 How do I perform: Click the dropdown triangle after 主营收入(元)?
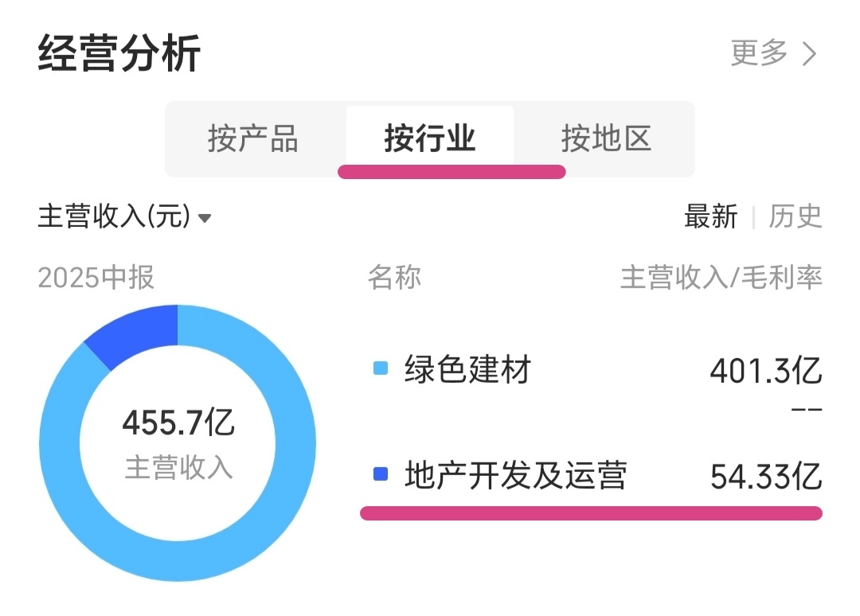click(205, 218)
